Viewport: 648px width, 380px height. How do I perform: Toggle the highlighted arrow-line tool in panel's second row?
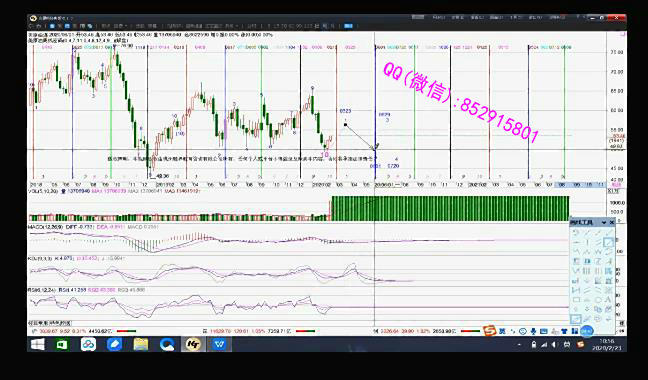(x=608, y=242)
